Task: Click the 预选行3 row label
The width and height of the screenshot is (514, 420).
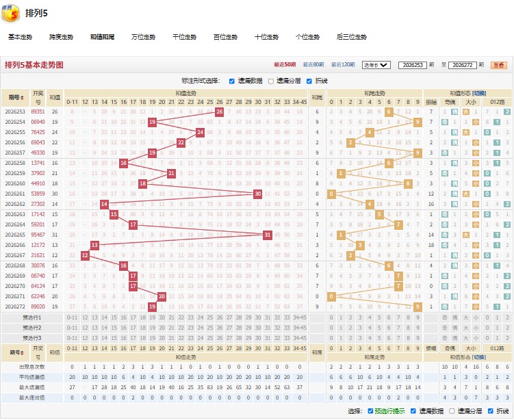Action: pyautogui.click(x=31, y=338)
